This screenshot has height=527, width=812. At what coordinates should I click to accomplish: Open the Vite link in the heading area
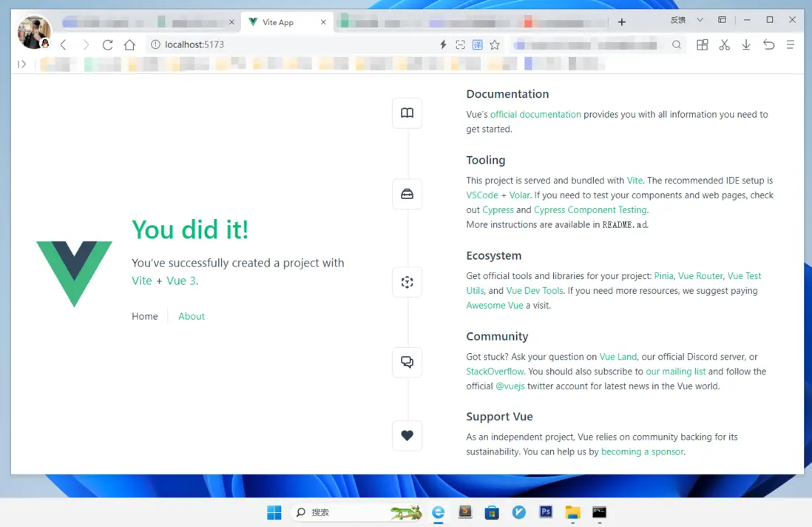(x=142, y=281)
